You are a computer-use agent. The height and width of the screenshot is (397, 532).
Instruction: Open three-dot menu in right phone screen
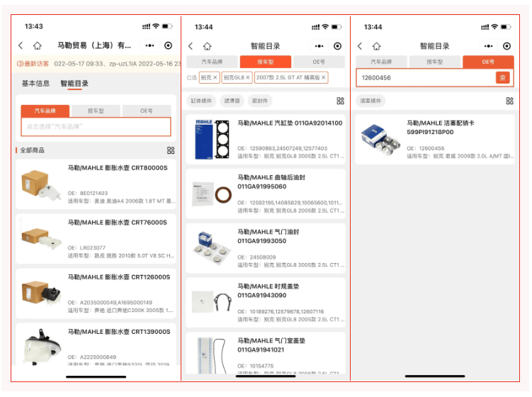click(488, 46)
